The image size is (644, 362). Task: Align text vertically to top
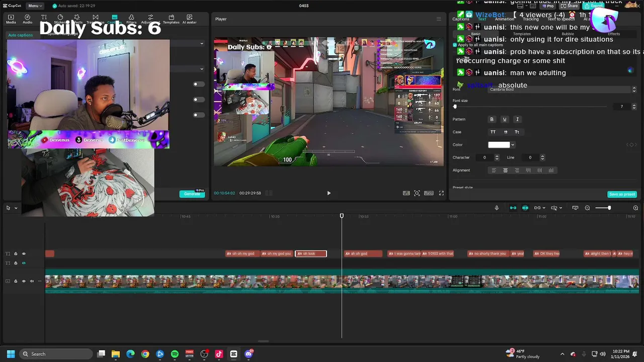528,170
